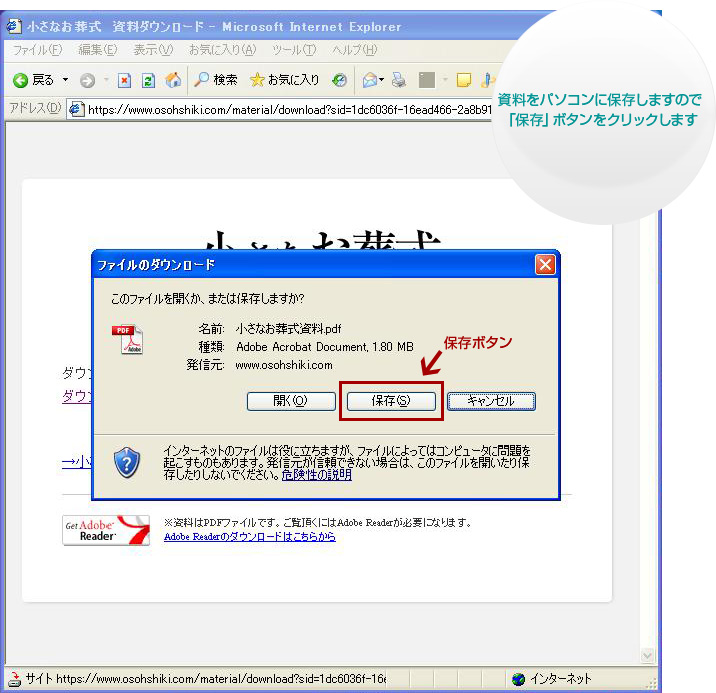The height and width of the screenshot is (693, 716).
Task: Click the Get Adobe Reader badge
Action: [106, 530]
